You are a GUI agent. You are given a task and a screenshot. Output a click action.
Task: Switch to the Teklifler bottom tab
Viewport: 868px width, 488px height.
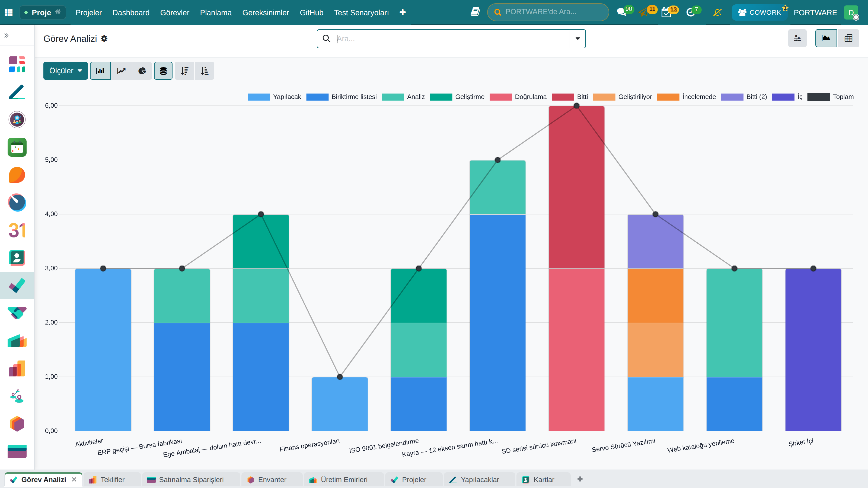coord(113,480)
